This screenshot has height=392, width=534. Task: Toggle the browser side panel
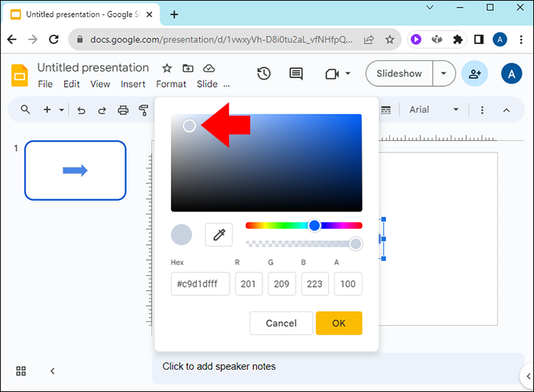[x=479, y=40]
